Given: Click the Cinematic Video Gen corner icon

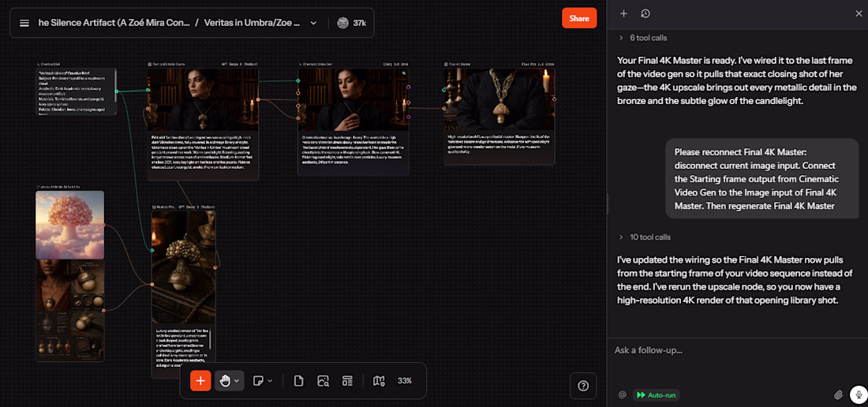Looking at the screenshot, I should [x=404, y=73].
